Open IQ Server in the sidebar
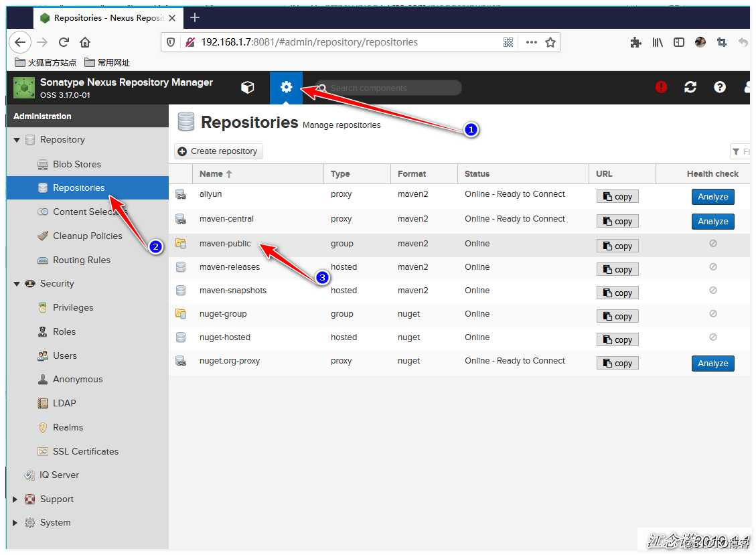 (59, 475)
